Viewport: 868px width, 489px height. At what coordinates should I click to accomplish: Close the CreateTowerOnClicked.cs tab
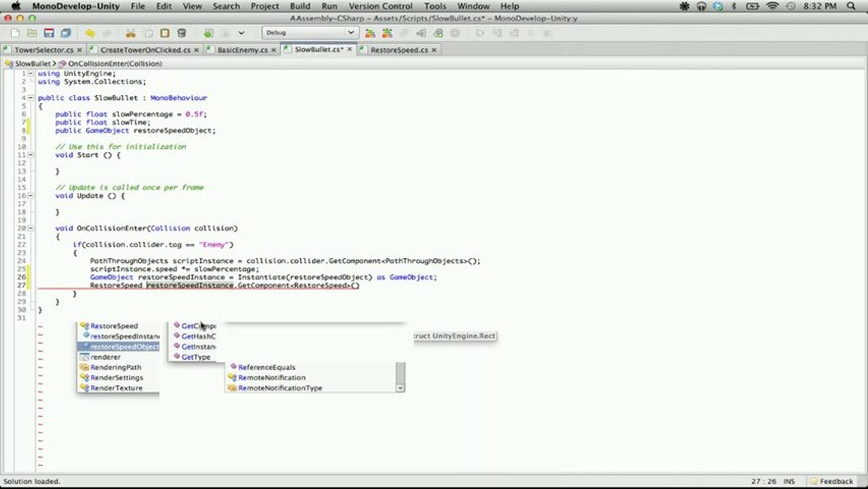tap(196, 50)
